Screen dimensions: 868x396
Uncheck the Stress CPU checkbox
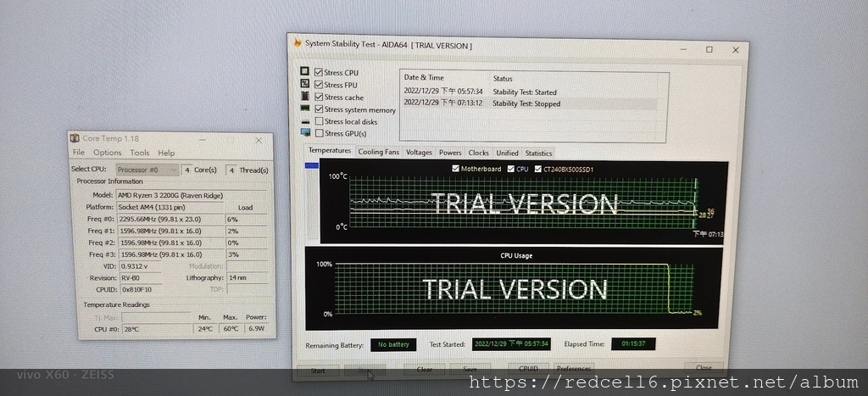click(x=319, y=72)
